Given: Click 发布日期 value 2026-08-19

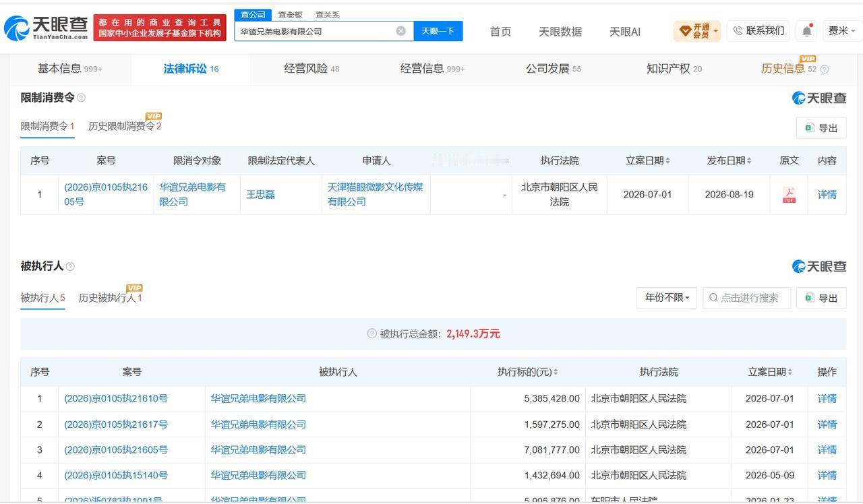Looking at the screenshot, I should (729, 195).
